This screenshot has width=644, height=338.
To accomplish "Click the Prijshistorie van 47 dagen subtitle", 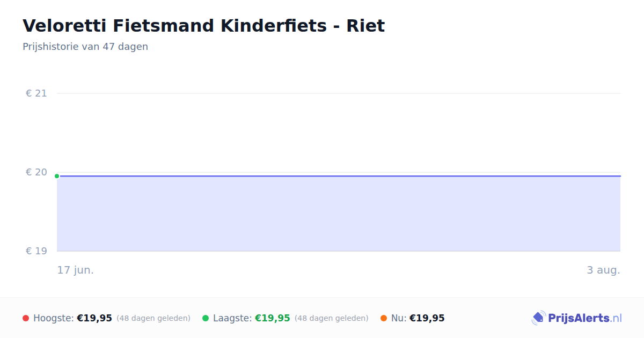I will [x=85, y=47].
